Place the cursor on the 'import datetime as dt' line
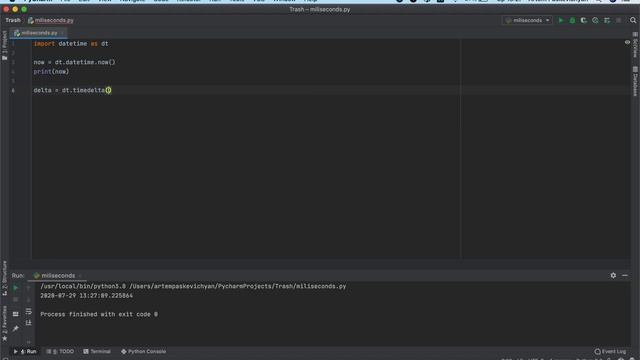 pyautogui.click(x=71, y=44)
